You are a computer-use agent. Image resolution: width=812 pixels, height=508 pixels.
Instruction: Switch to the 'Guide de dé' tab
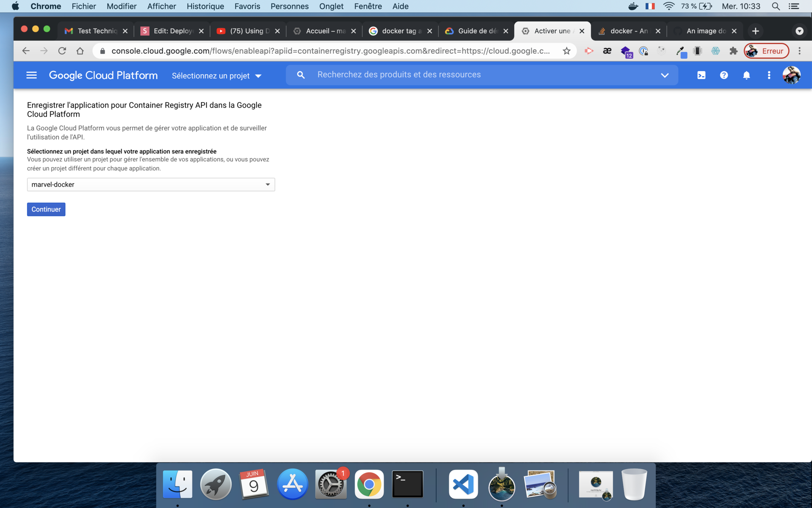(476, 31)
